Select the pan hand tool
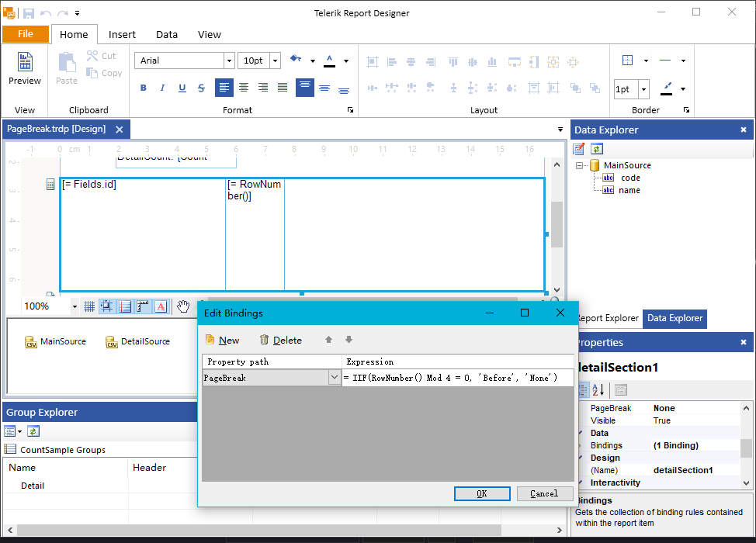The height and width of the screenshot is (543, 756). click(x=183, y=306)
